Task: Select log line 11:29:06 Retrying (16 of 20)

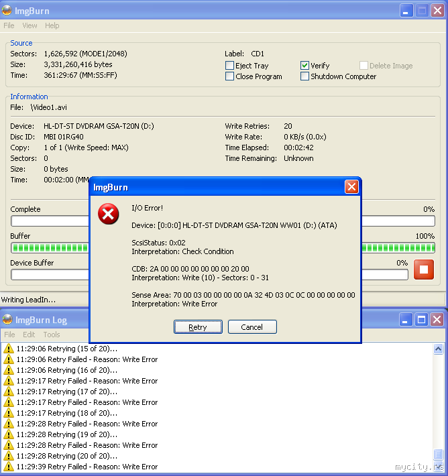Action: click(67, 370)
